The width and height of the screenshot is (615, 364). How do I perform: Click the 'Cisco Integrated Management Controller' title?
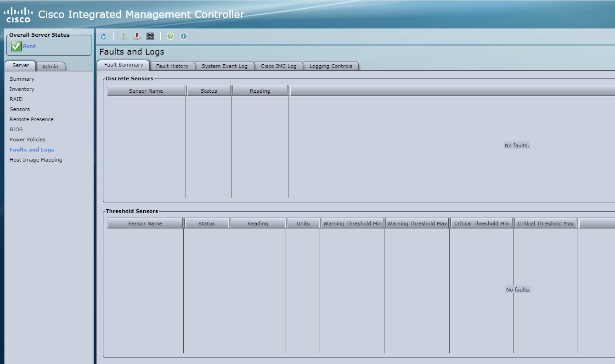click(141, 15)
